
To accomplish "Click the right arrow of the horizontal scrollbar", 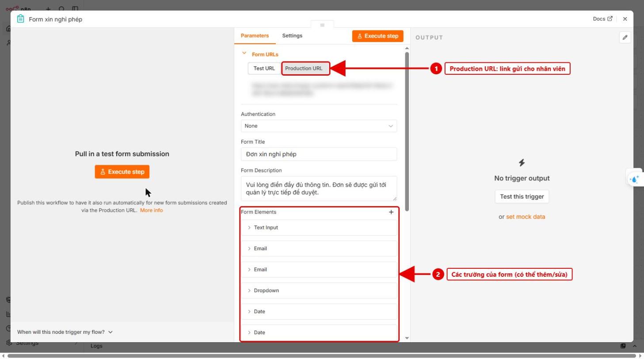I will coord(641,355).
